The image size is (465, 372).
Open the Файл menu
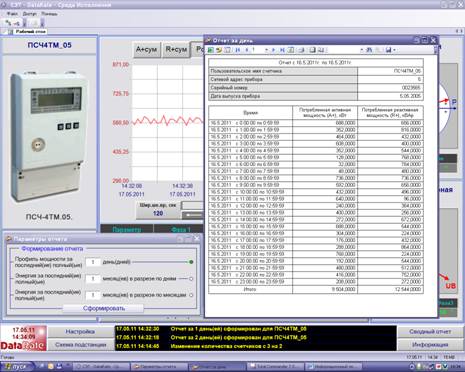(x=12, y=14)
